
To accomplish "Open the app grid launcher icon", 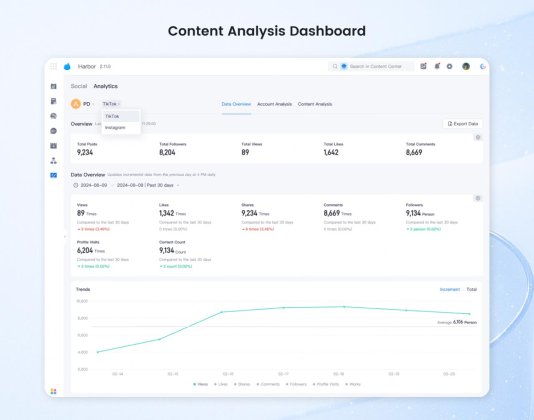I will coord(53,66).
